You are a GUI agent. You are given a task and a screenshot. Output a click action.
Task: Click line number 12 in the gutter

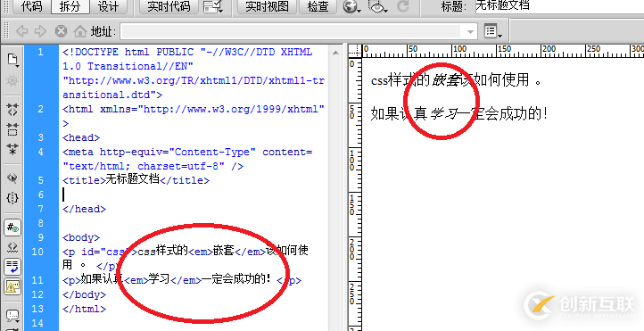point(37,294)
